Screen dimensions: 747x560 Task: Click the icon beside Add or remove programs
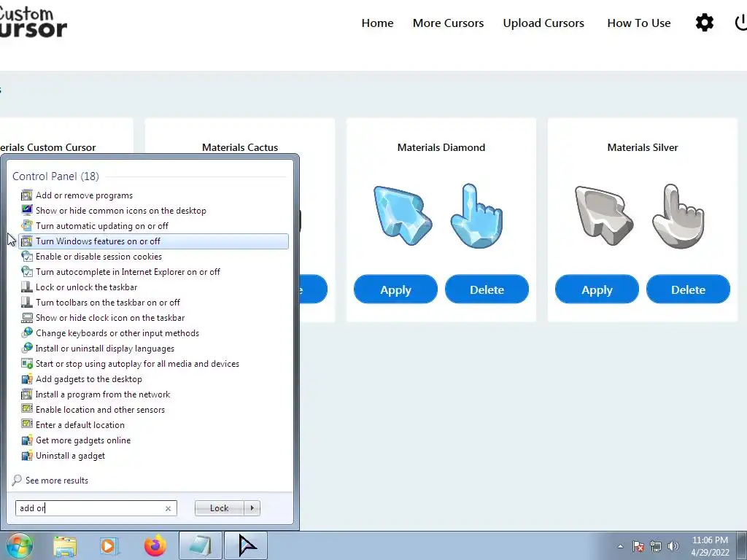point(27,195)
